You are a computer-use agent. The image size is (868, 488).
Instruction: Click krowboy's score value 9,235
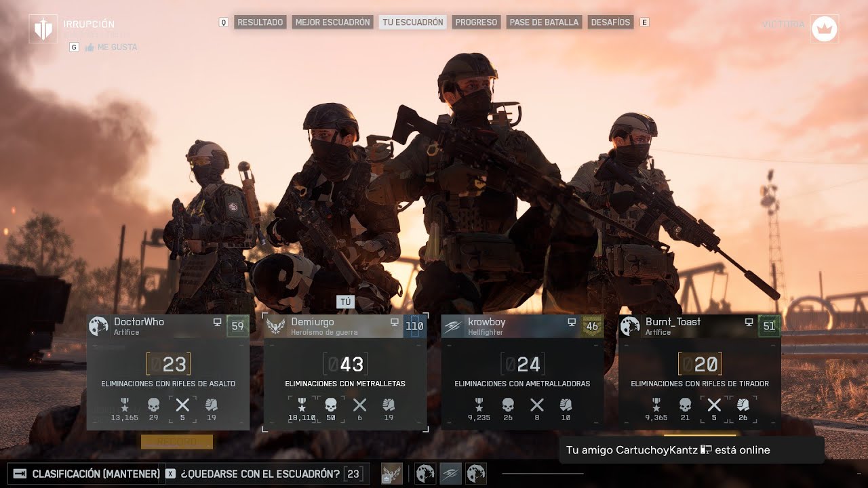point(479,418)
